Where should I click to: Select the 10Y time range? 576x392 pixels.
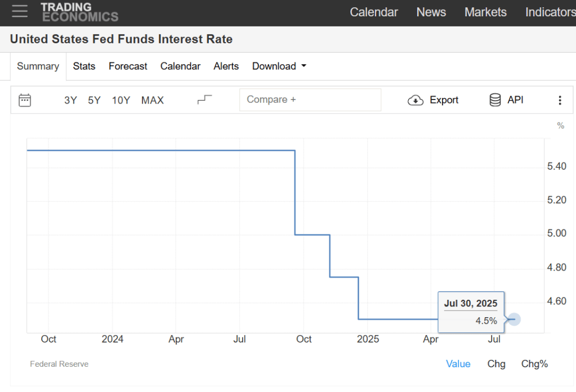pyautogui.click(x=121, y=100)
